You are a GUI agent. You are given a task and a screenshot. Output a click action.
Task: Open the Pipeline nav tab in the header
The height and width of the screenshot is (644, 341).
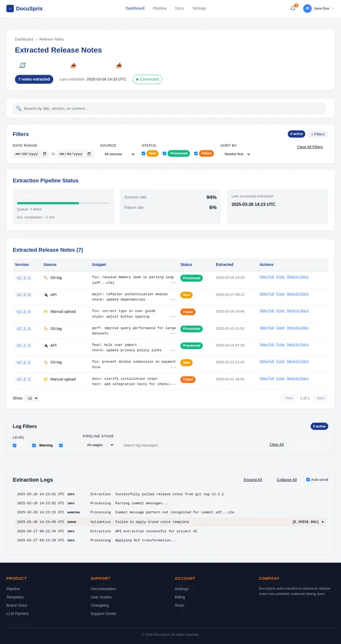tap(160, 9)
